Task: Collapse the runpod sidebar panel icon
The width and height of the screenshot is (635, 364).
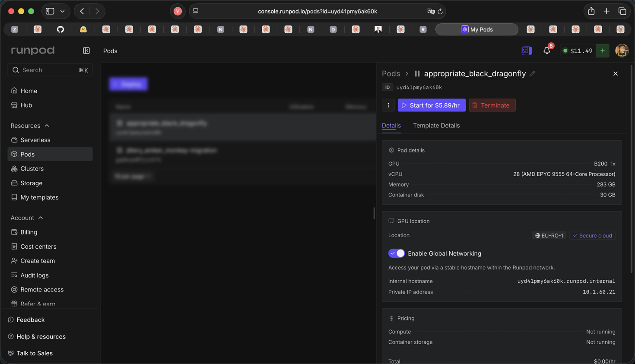Action: (x=86, y=51)
